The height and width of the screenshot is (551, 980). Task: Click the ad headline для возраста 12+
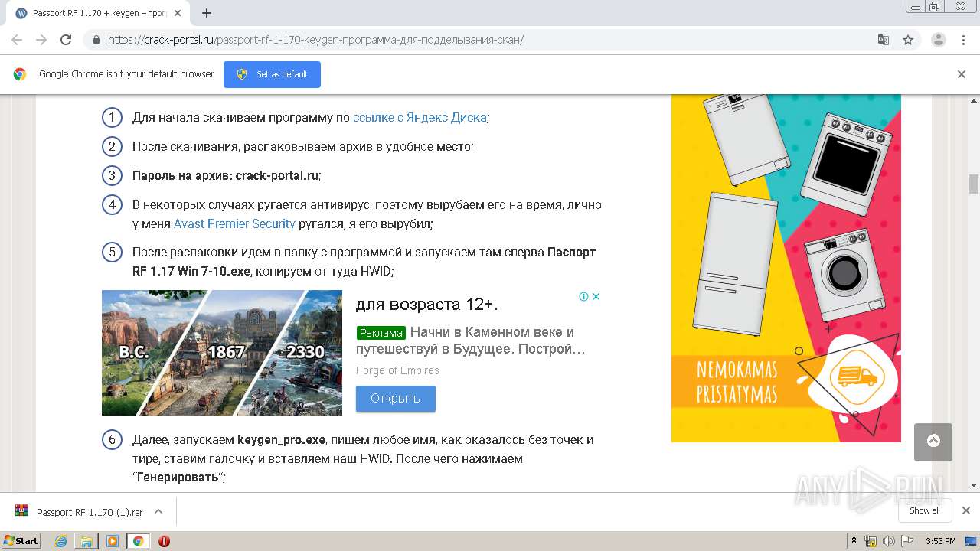(x=427, y=305)
